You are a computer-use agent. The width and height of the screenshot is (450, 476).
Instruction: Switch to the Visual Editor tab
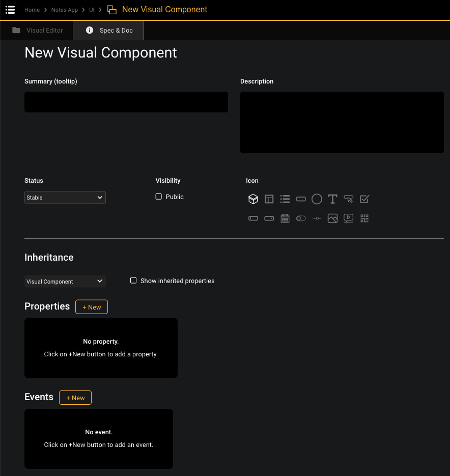tap(36, 30)
